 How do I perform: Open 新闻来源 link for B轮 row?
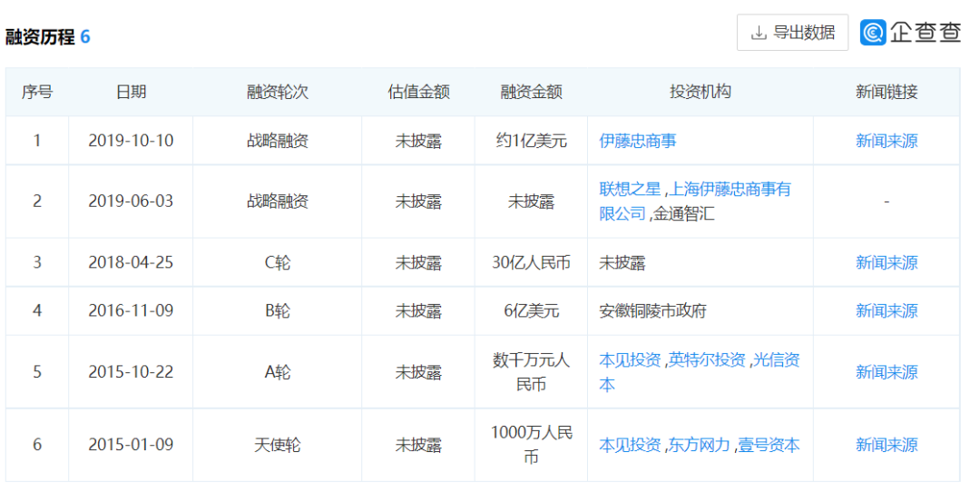[887, 310]
